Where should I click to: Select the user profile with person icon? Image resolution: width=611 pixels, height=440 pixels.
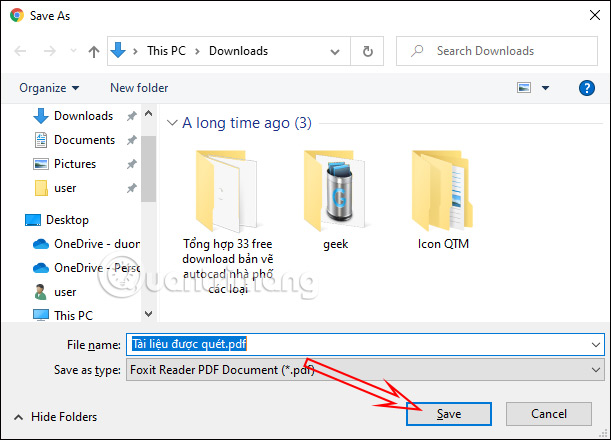[x=65, y=292]
